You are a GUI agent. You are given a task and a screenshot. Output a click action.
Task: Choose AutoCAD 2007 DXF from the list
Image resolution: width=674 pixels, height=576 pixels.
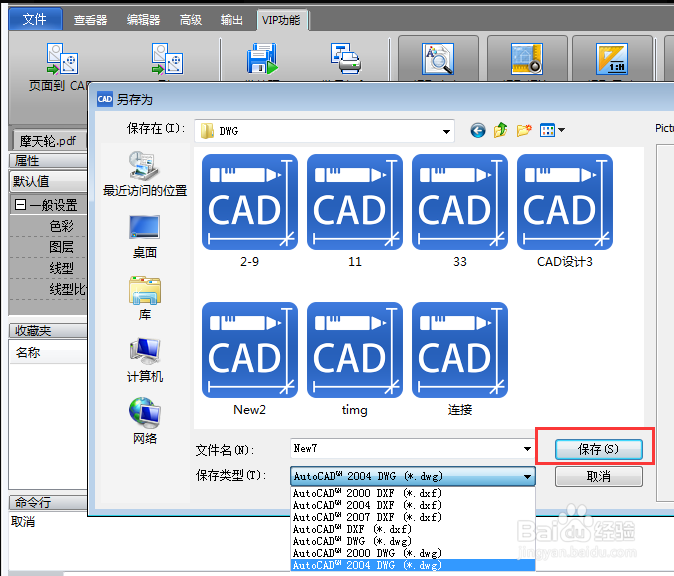point(413,517)
